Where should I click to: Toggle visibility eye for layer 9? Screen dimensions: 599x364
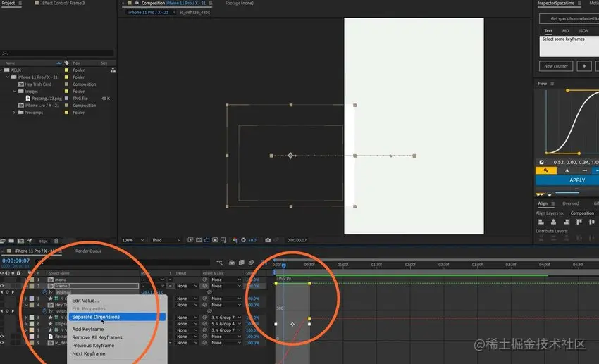click(2, 343)
